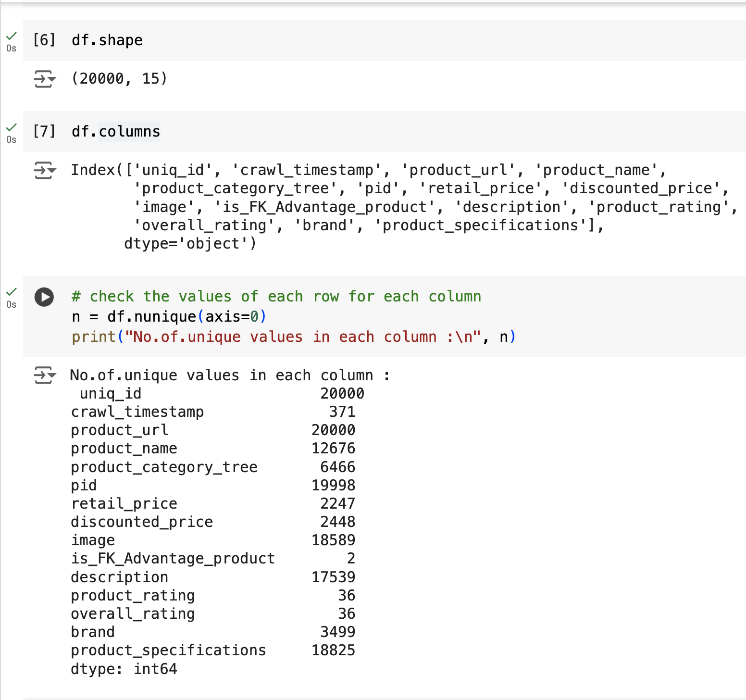
Task: Click the green checkmark beside the nunique cell
Action: tap(11, 292)
